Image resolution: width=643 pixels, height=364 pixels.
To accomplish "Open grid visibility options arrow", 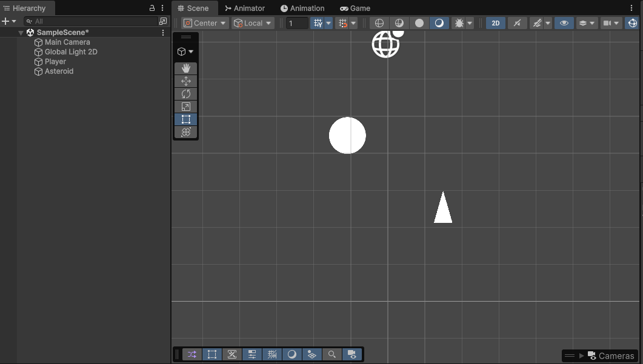I will point(328,23).
